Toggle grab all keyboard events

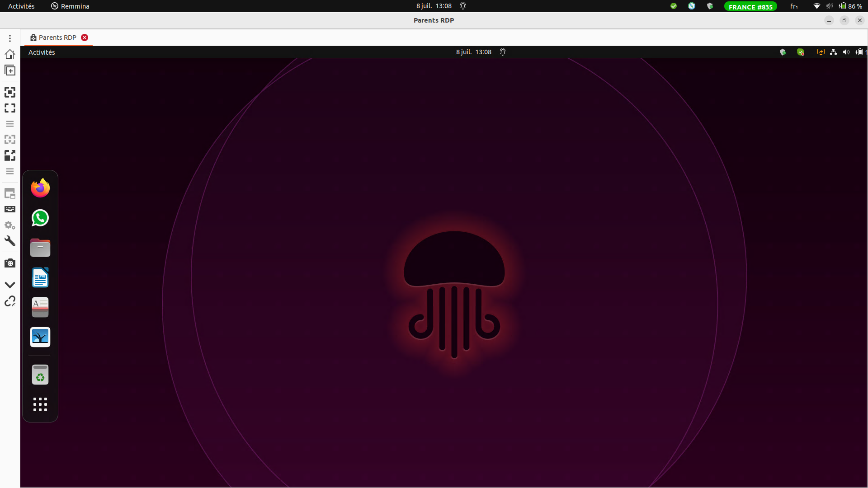pyautogui.click(x=10, y=209)
